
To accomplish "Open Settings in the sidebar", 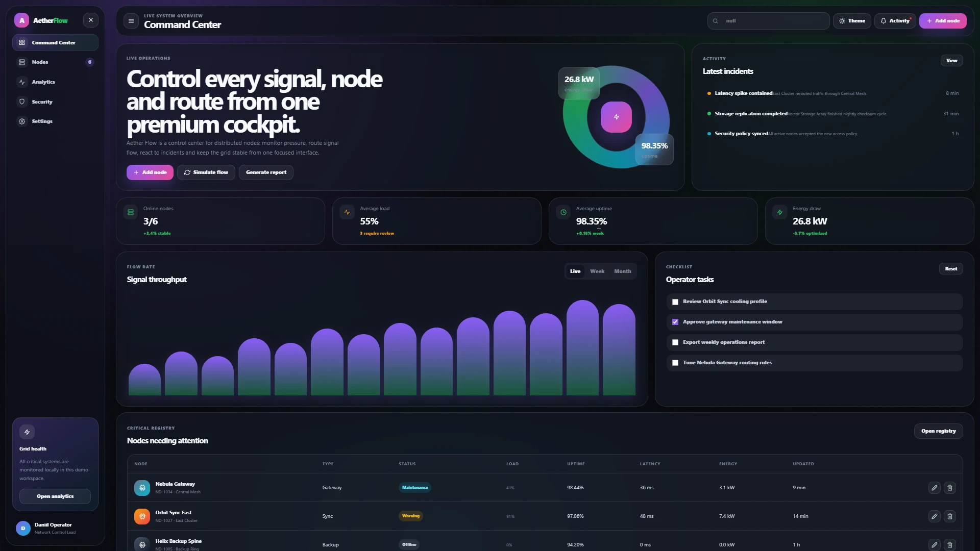I will (55, 121).
